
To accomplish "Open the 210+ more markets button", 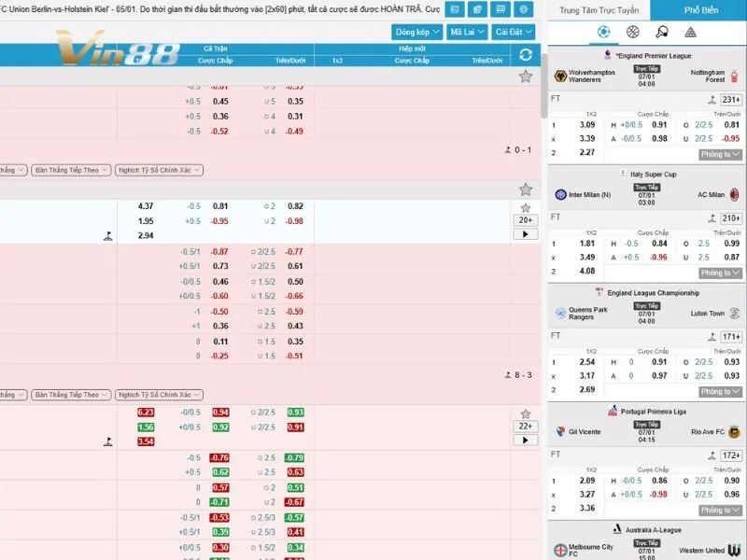I will [731, 218].
